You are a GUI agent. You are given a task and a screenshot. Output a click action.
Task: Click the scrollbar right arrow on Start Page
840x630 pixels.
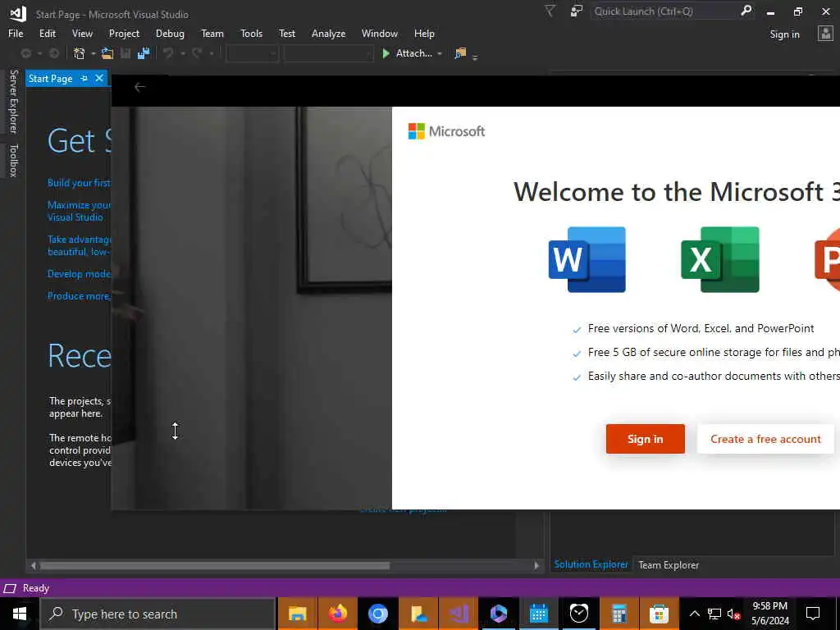click(x=536, y=566)
